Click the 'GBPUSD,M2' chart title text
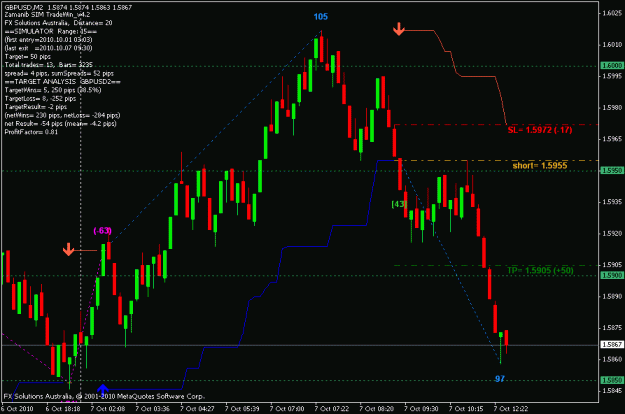This screenshot has width=625, height=414. [24, 7]
